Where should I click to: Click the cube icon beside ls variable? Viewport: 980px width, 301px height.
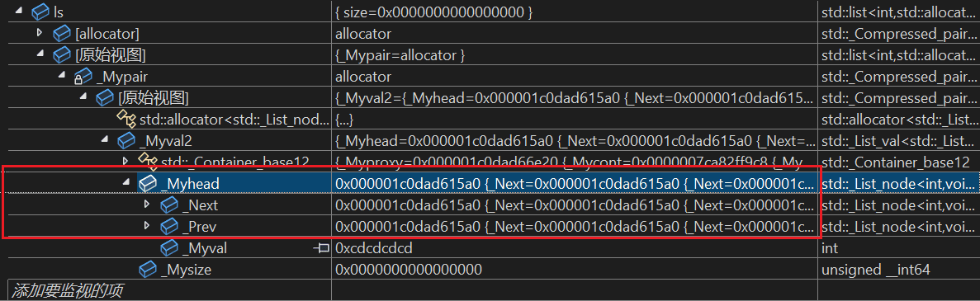[40, 12]
